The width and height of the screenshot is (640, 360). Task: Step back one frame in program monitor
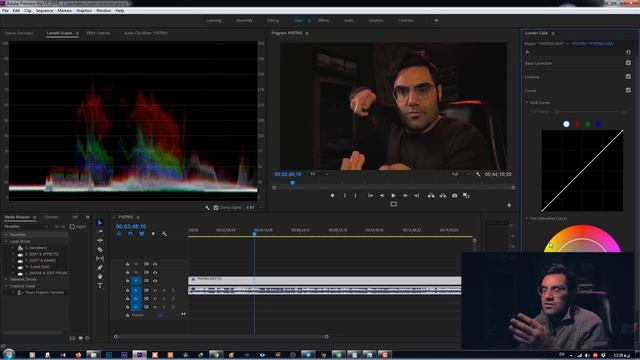pyautogui.click(x=382, y=196)
